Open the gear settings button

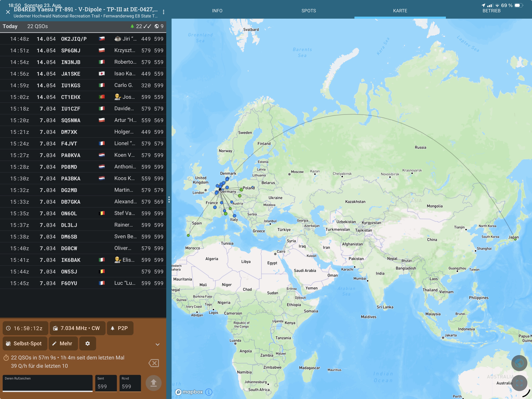coord(88,343)
